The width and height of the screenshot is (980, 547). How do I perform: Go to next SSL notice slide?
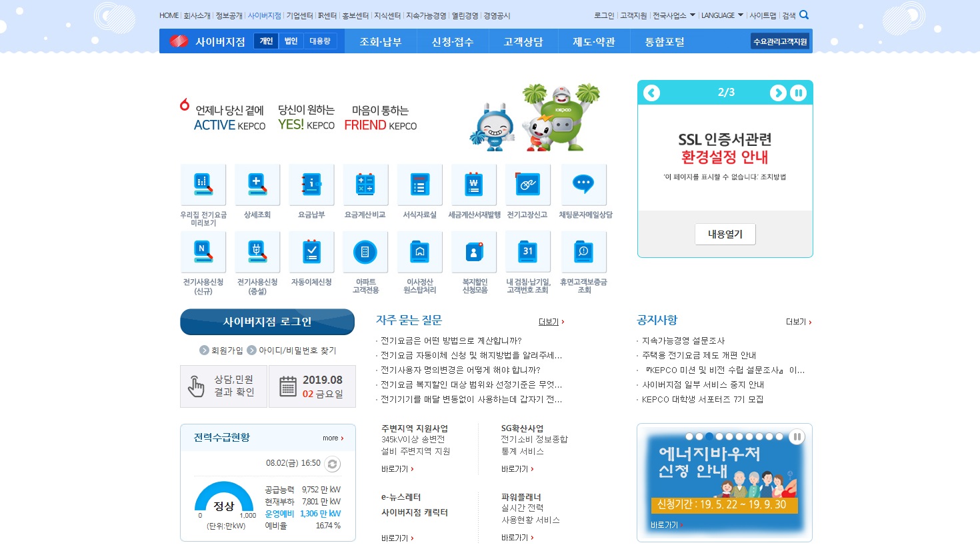point(778,93)
